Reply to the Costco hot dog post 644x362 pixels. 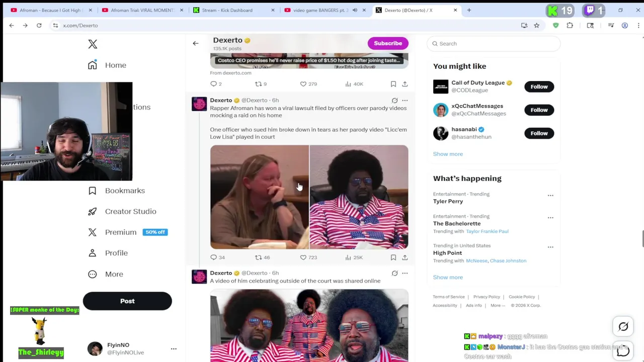216,84
